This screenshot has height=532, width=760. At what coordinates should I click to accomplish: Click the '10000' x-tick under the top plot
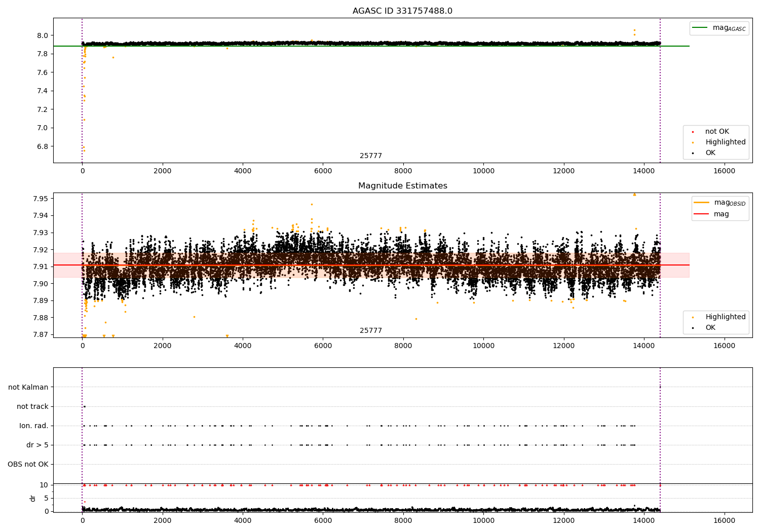tap(483, 171)
